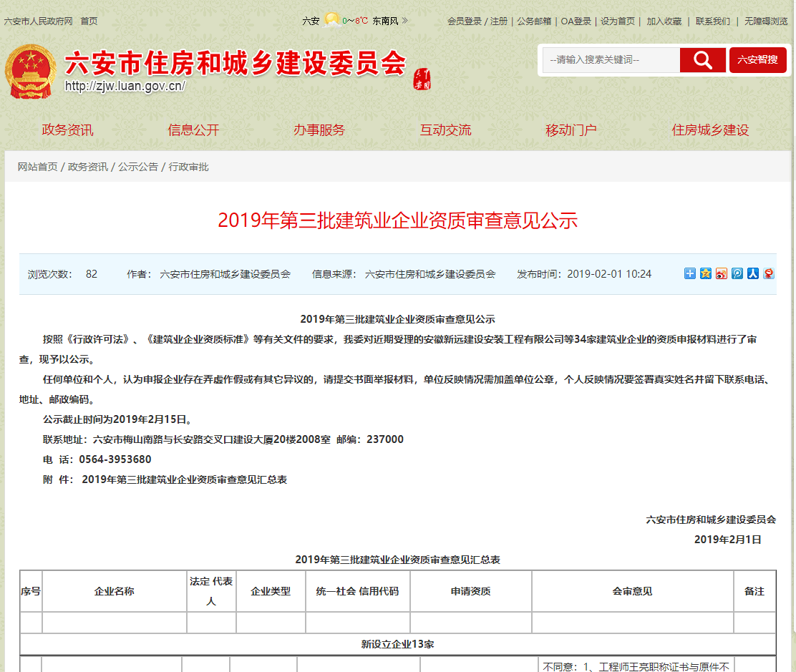
Task: Enable 无障碍浏览 accessibility mode
Action: point(766,21)
